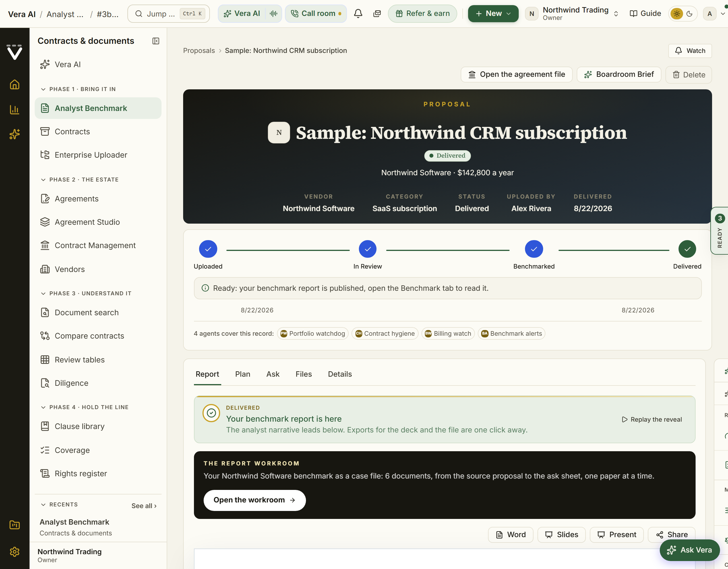This screenshot has height=569, width=728.
Task: Switch to the Report tab
Action: [x=207, y=374]
